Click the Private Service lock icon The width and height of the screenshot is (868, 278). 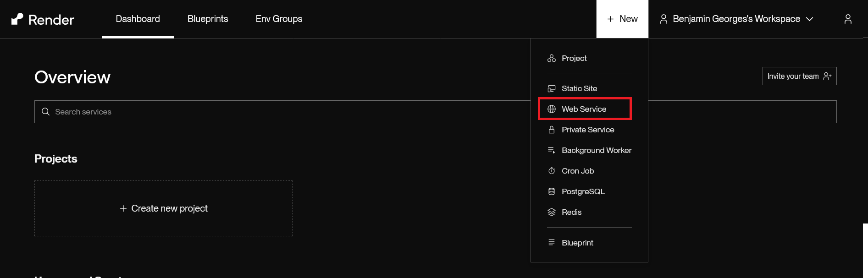tap(552, 130)
